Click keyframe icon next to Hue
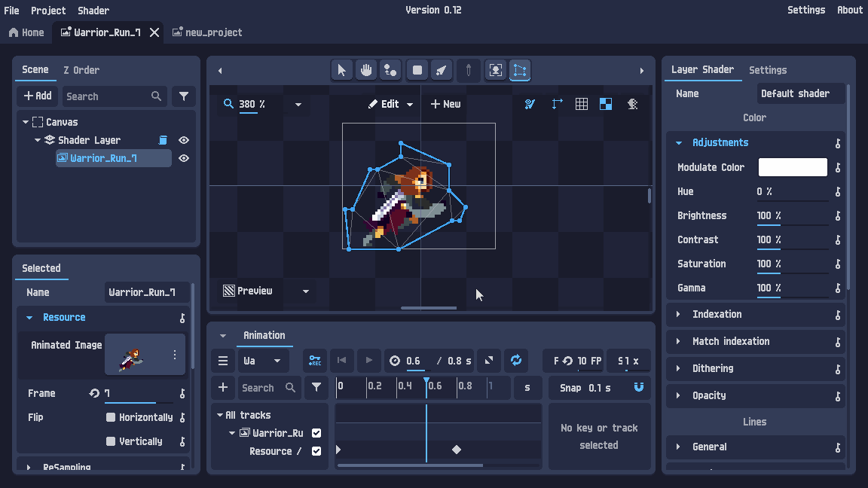Screen dimensions: 868x488 tap(838, 191)
